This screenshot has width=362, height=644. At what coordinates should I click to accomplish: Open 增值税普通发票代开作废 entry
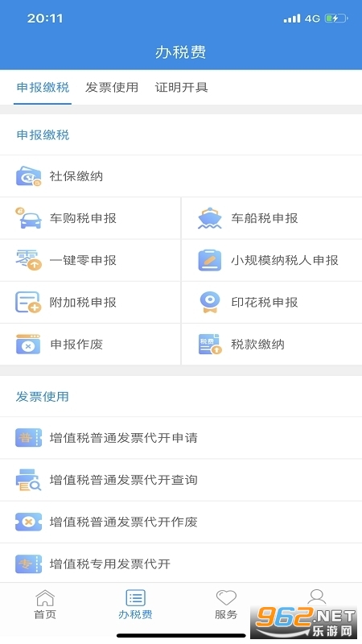[181, 522]
